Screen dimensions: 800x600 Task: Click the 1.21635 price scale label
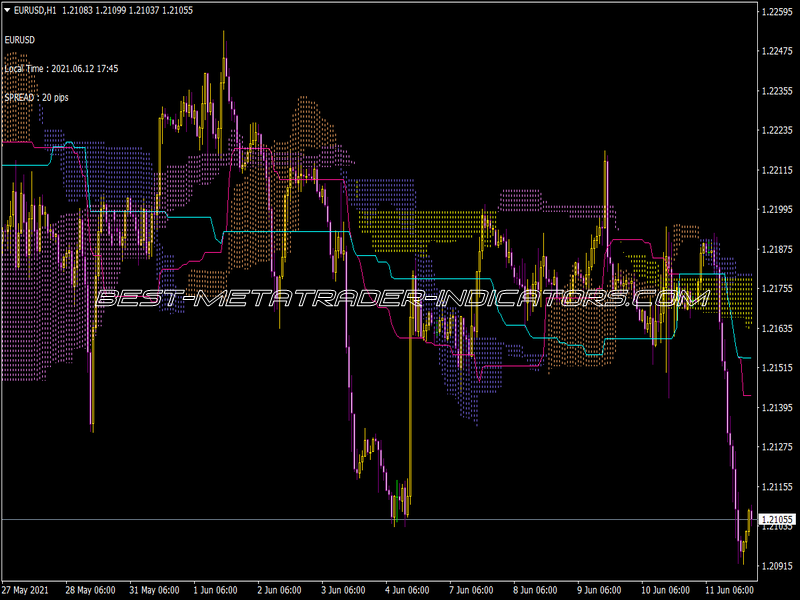pos(777,328)
